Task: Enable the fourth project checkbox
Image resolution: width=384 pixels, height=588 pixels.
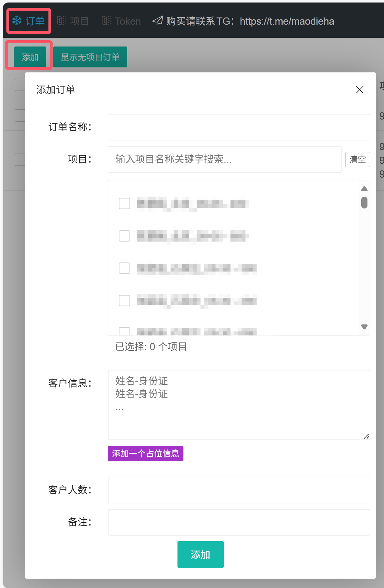Action: 124,301
